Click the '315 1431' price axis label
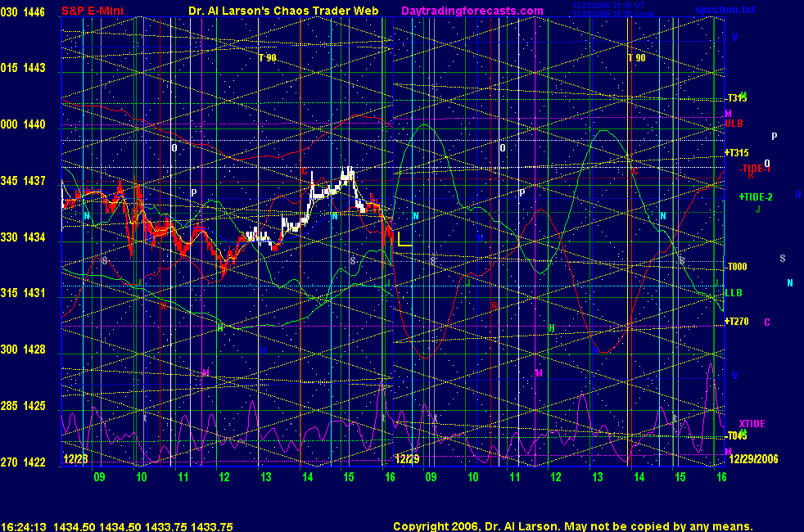804x532 pixels. pos(23,293)
